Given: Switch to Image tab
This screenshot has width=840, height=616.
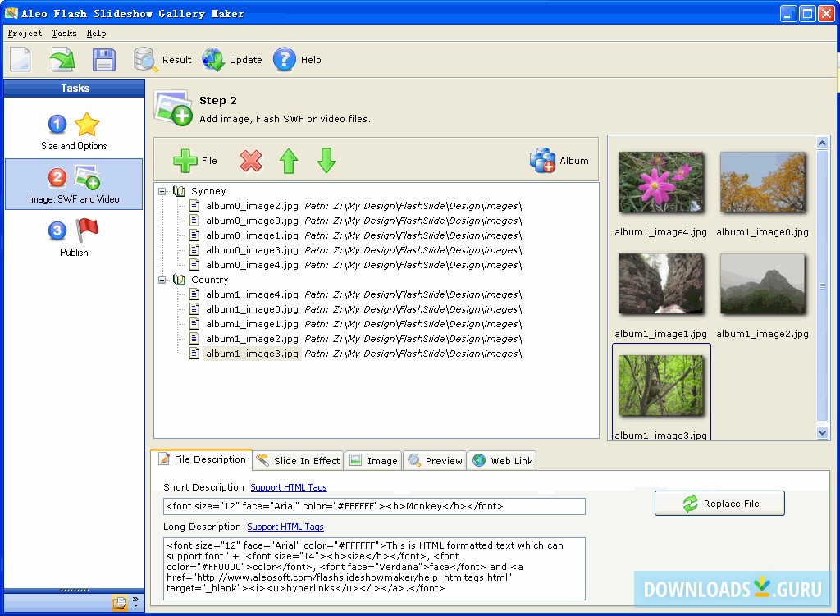Looking at the screenshot, I should (x=374, y=461).
